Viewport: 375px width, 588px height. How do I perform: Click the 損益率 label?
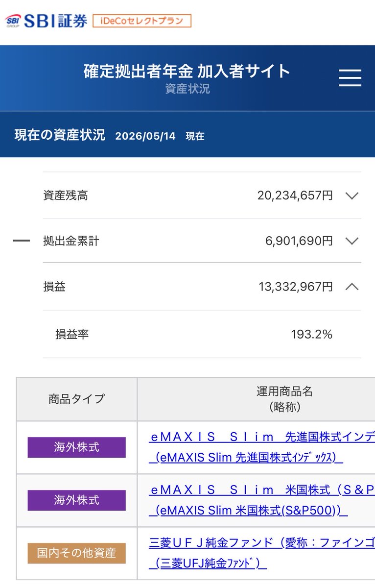(x=72, y=335)
